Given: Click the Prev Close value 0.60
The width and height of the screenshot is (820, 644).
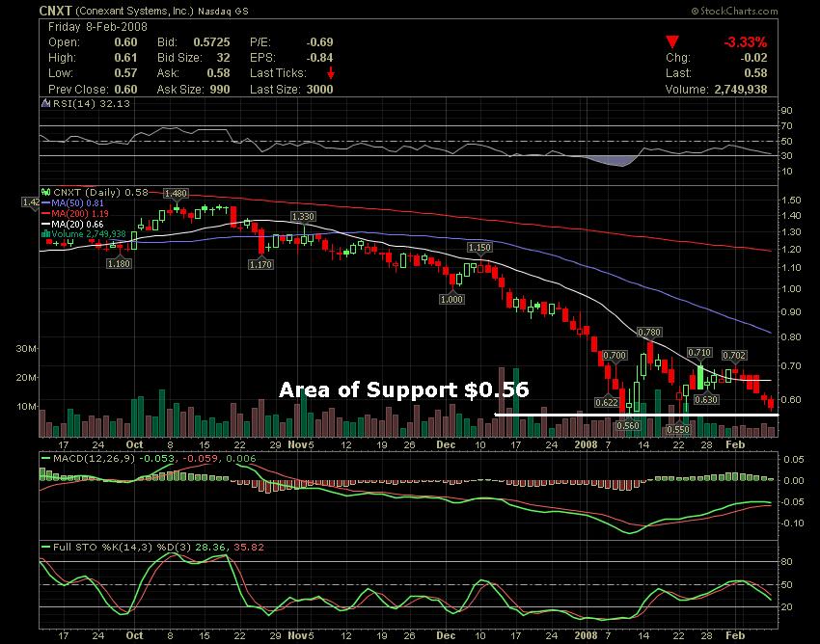Looking at the screenshot, I should tap(125, 90).
